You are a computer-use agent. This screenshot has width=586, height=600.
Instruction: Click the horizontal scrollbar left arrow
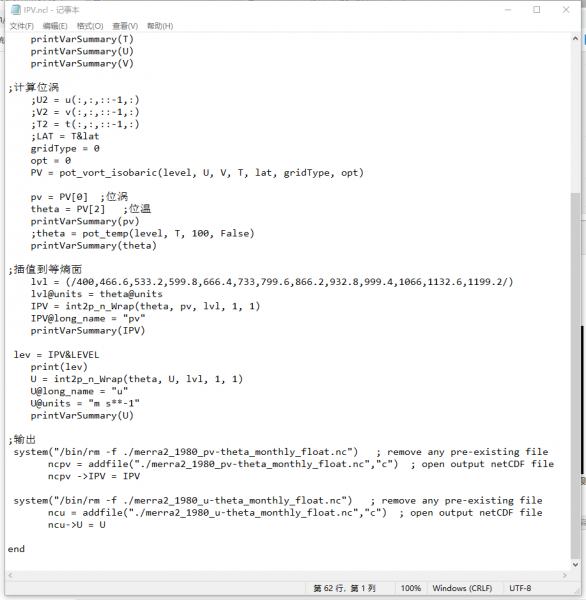click(x=10, y=575)
